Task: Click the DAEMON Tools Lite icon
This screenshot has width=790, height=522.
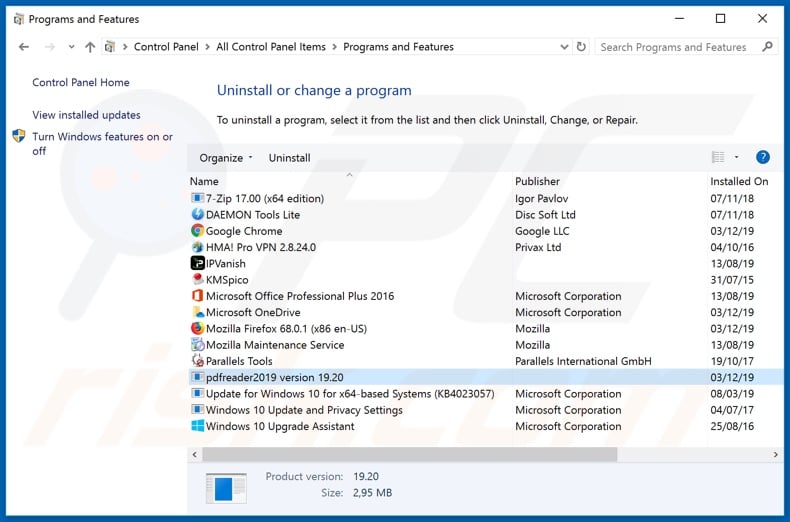Action: [198, 214]
